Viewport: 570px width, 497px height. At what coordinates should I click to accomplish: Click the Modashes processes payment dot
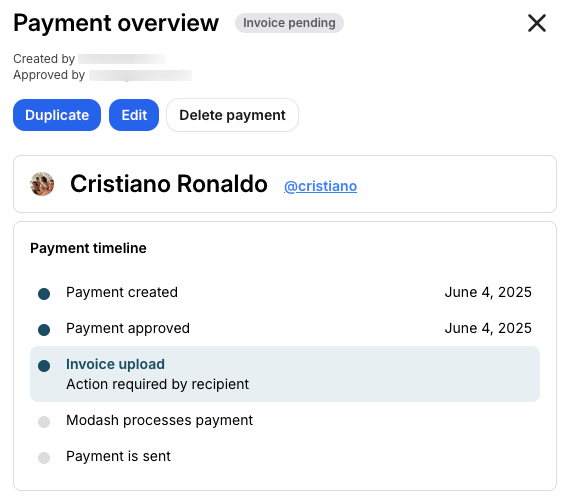click(x=44, y=422)
